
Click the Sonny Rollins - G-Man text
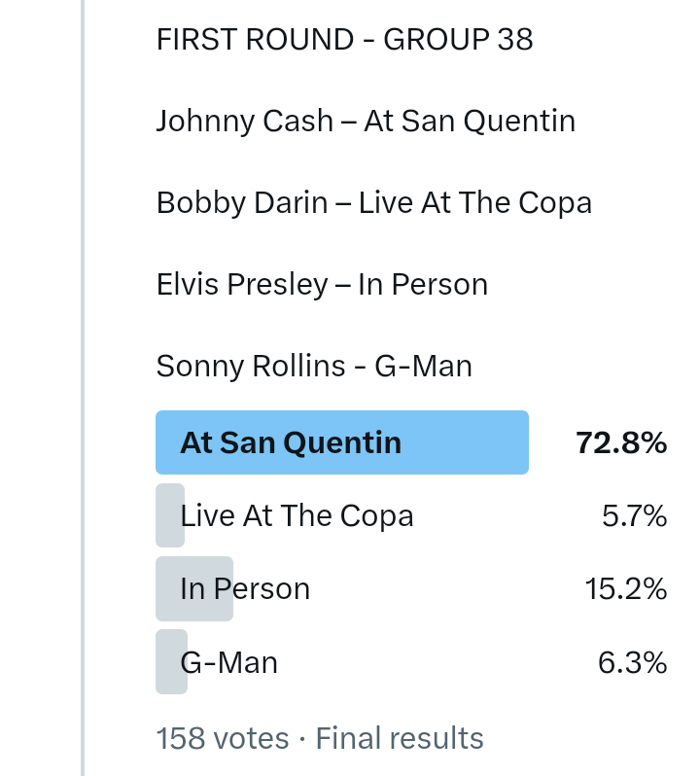(314, 367)
